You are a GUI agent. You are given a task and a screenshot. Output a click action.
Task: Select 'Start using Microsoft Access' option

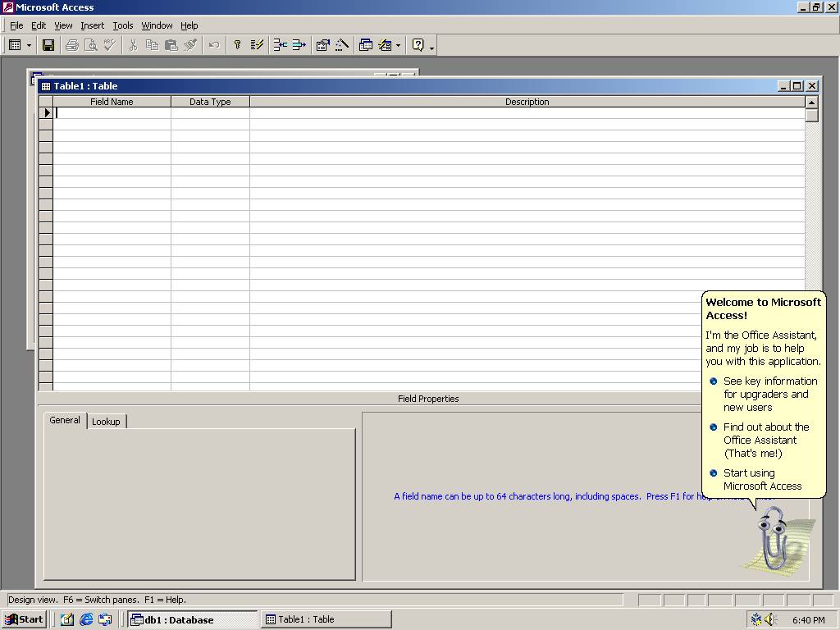point(761,479)
